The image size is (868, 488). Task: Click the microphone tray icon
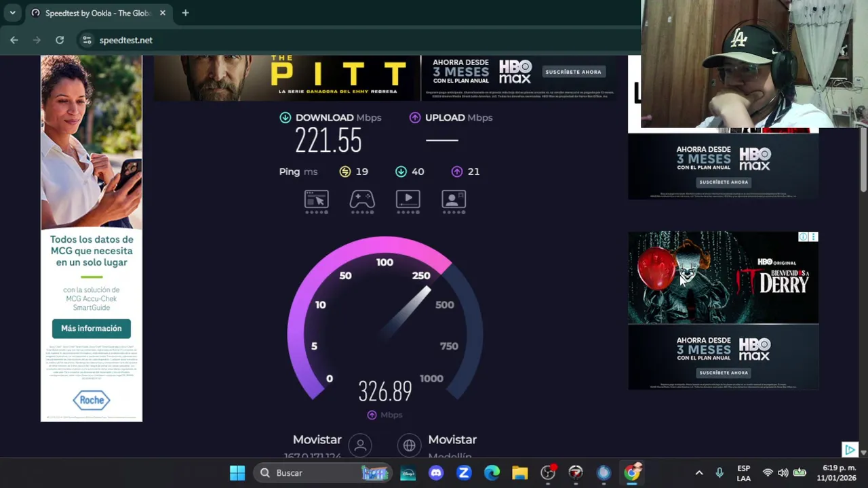719,473
